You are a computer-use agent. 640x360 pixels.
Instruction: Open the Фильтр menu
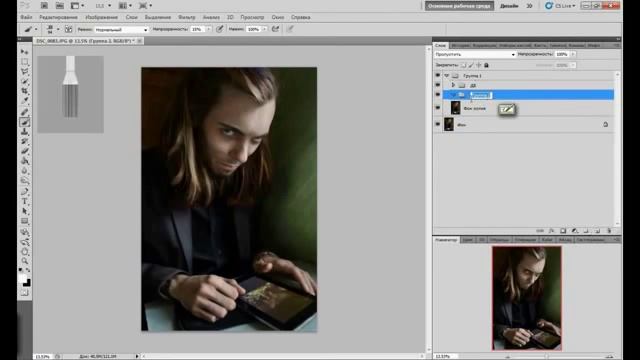(x=187, y=17)
